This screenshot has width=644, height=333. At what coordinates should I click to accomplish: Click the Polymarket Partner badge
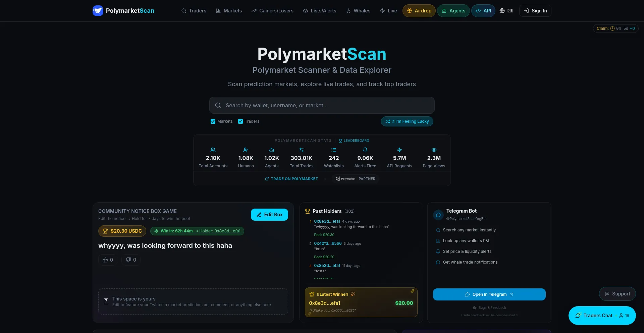click(356, 179)
